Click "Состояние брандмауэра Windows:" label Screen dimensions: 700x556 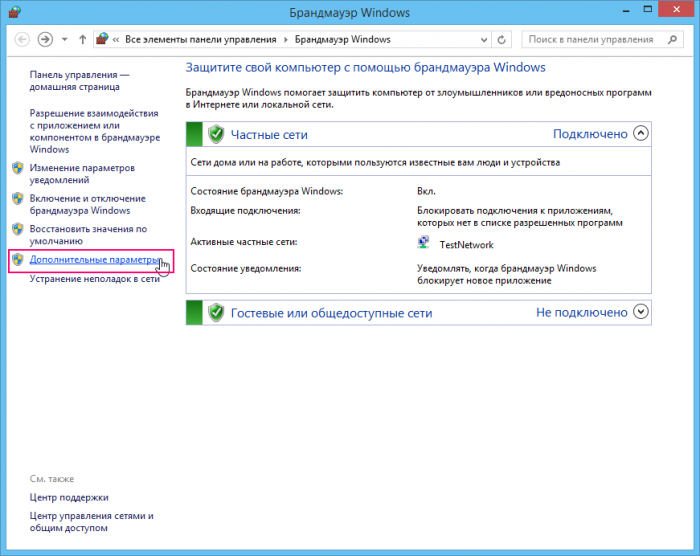(x=267, y=191)
